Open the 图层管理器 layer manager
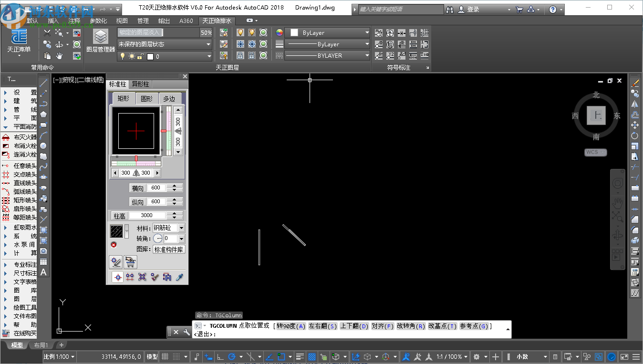The height and width of the screenshot is (364, 643). tap(101, 41)
